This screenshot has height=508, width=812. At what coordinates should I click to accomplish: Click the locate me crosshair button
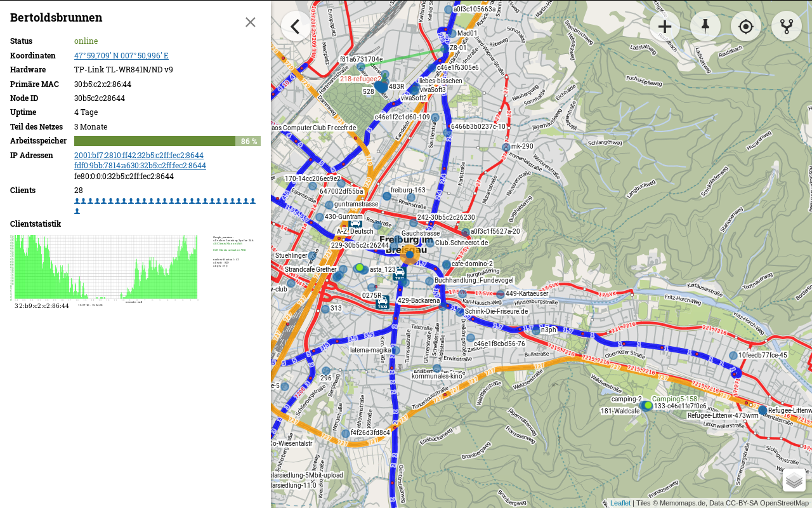746,26
